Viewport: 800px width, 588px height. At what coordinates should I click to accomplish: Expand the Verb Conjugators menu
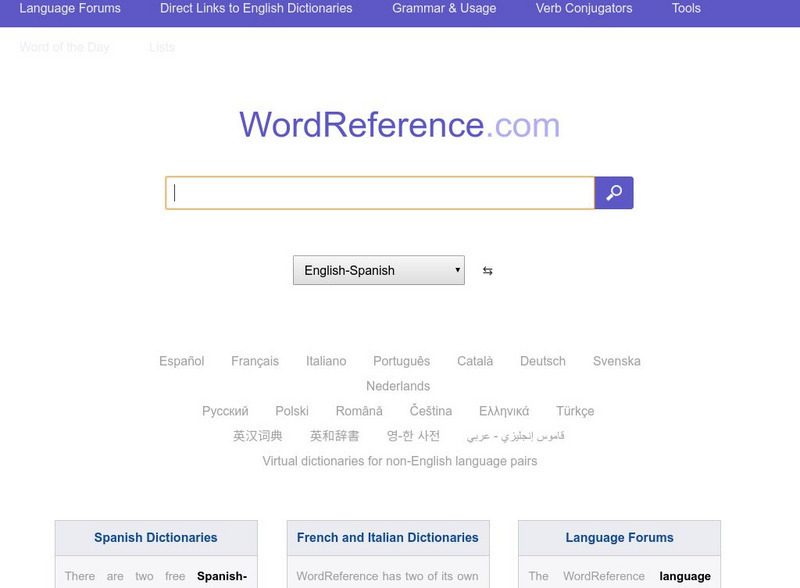[584, 8]
